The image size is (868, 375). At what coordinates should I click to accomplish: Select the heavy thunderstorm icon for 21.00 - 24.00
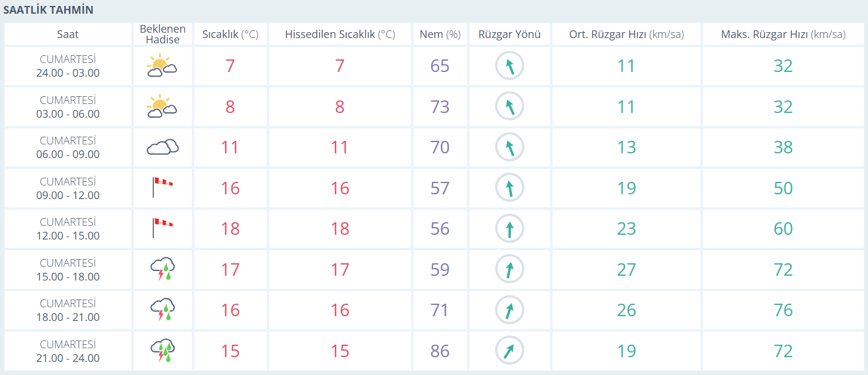(162, 351)
